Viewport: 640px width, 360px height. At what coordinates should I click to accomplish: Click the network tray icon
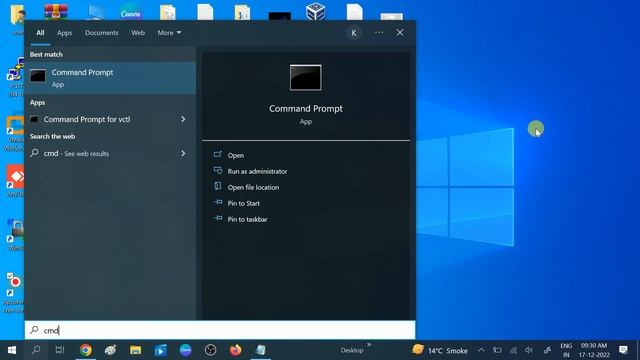point(513,350)
